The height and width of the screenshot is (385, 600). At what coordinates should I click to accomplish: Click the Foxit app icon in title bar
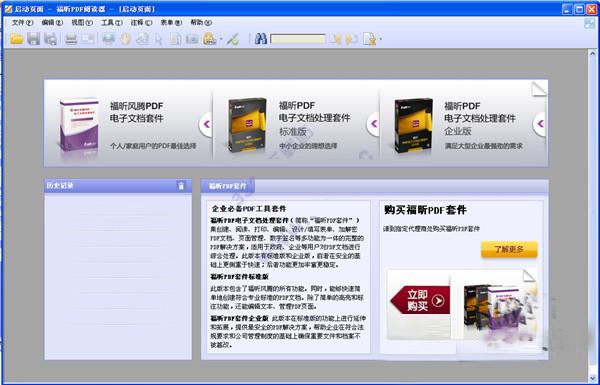tap(8, 8)
